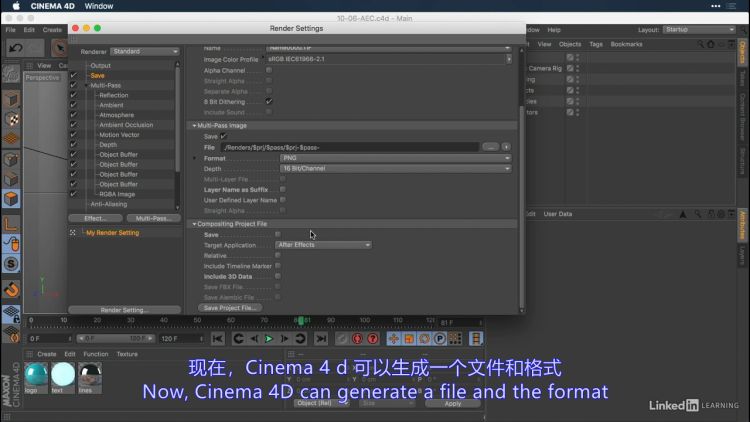Image resolution: width=750 pixels, height=422 pixels.
Task: Open the Bookmarks menu in Object Manager
Action: pyautogui.click(x=626, y=44)
